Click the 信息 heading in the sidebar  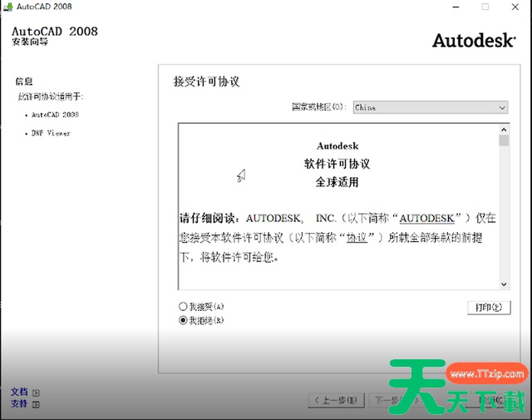[24, 82]
